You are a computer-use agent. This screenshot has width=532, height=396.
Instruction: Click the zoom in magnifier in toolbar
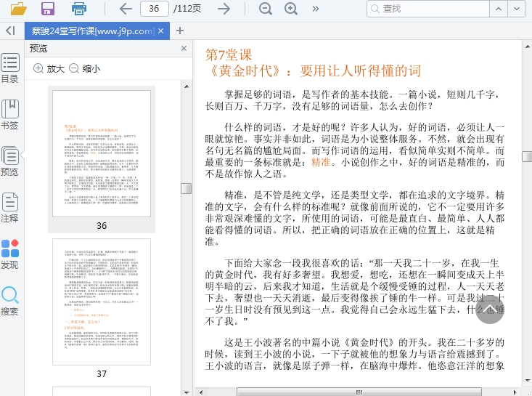[x=291, y=9]
